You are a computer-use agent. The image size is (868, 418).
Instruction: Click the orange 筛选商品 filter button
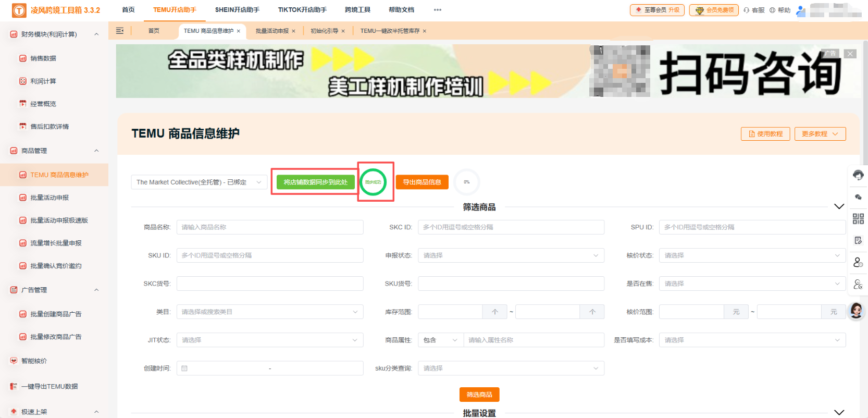479,395
